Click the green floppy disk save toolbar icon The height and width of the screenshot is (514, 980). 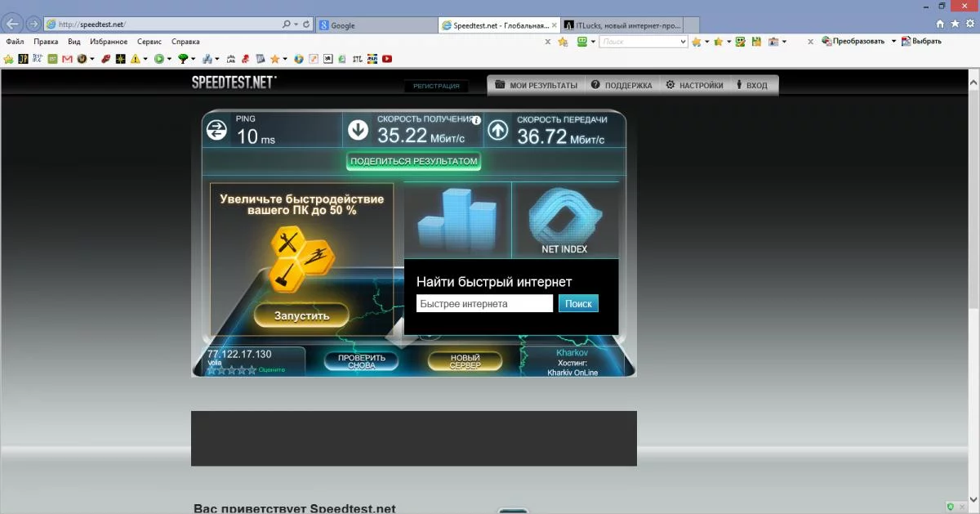(757, 41)
